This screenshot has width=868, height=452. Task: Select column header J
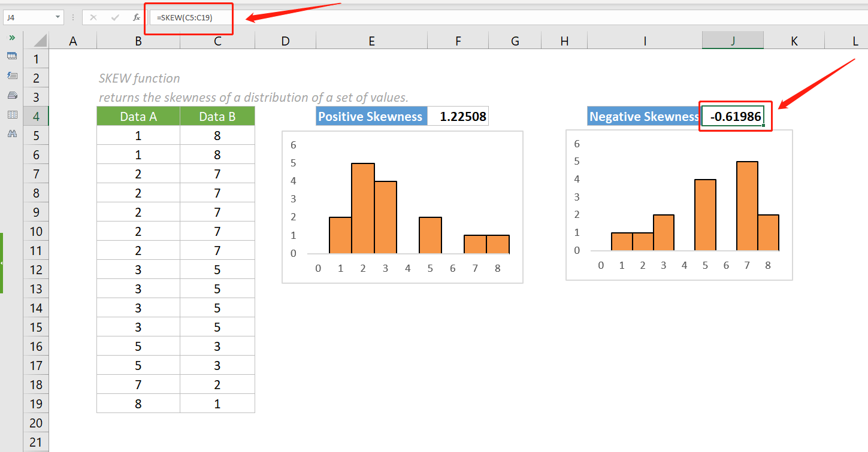click(732, 40)
